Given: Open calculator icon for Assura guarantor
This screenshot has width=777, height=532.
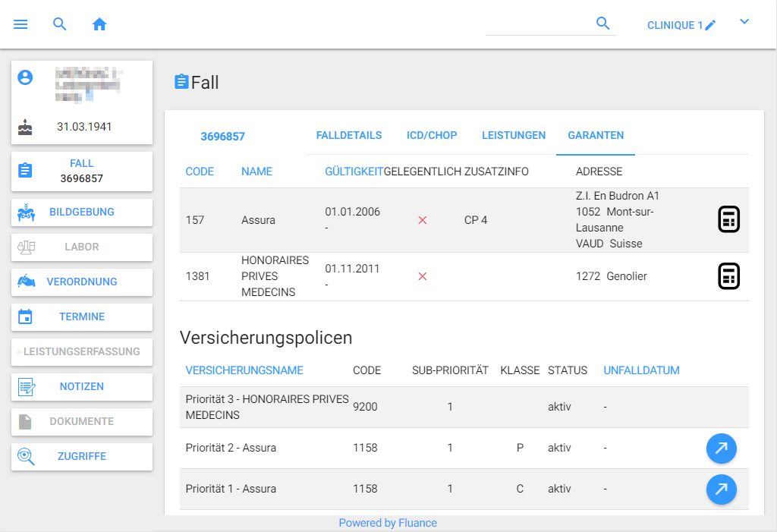Looking at the screenshot, I should point(728,219).
